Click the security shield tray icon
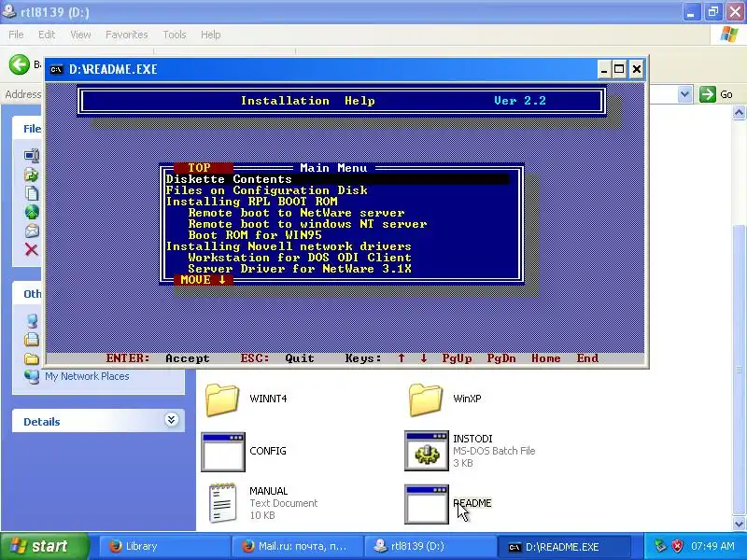The width and height of the screenshot is (747, 560). click(678, 546)
